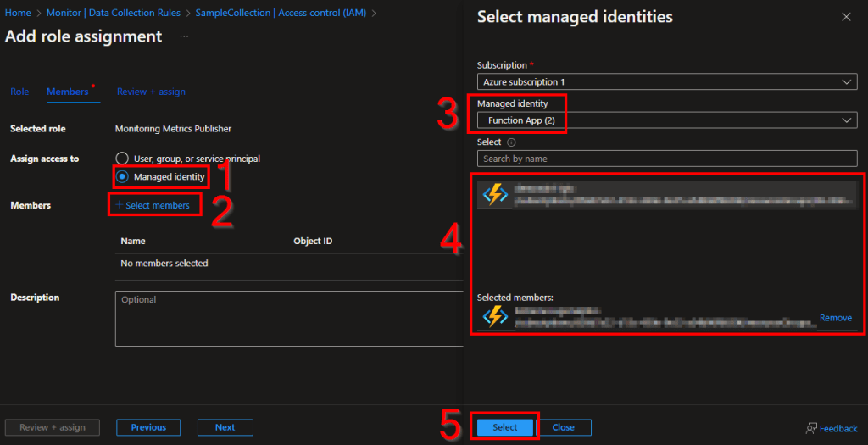Open the Managed identity Function App dropdown

pyautogui.click(x=666, y=121)
